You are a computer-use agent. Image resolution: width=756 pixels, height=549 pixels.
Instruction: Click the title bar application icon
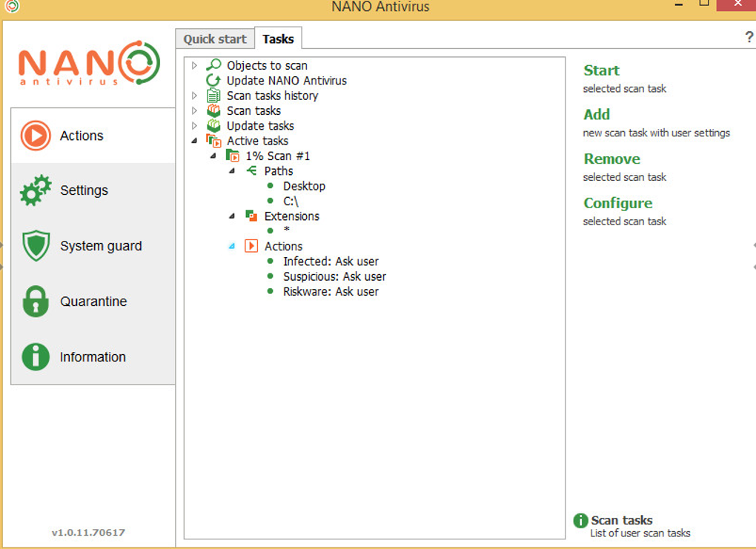click(x=12, y=6)
